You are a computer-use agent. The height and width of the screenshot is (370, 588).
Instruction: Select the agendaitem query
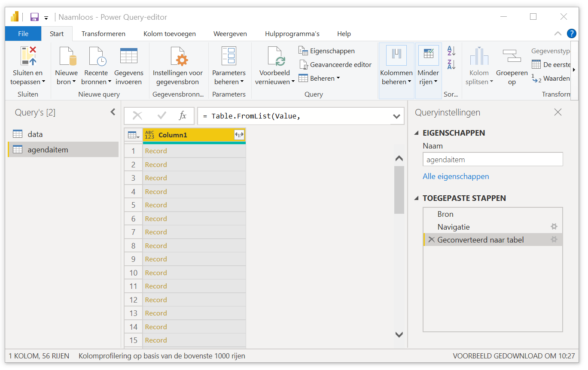pyautogui.click(x=63, y=149)
